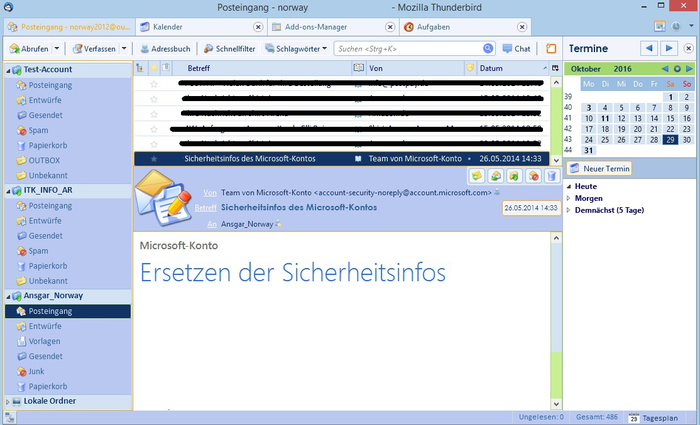Screen dimensions: 700x425
Task: Click the thread column icon in message header
Action: (140, 68)
